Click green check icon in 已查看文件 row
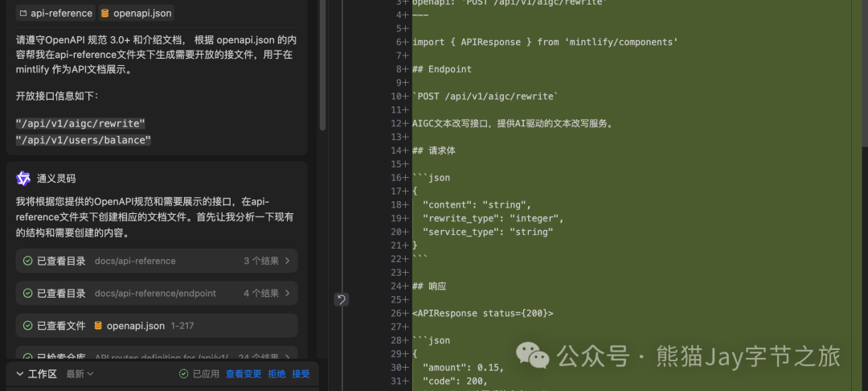This screenshot has height=391, width=868. point(27,326)
